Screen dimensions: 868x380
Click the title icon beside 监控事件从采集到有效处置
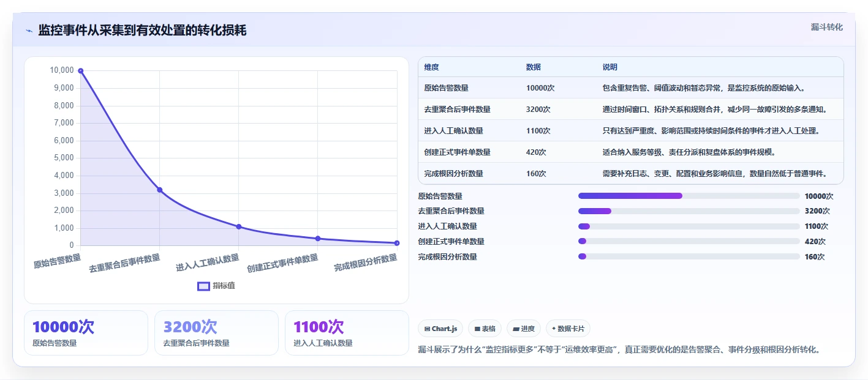point(29,31)
